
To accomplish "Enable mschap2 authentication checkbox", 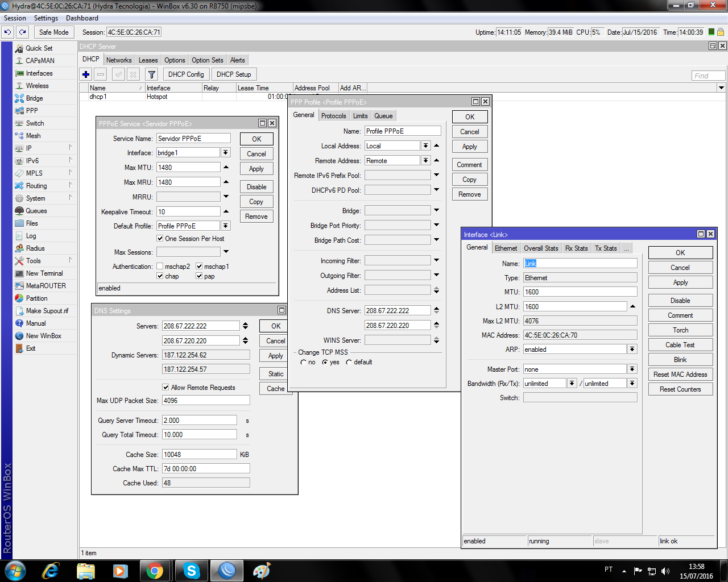I will point(160,267).
